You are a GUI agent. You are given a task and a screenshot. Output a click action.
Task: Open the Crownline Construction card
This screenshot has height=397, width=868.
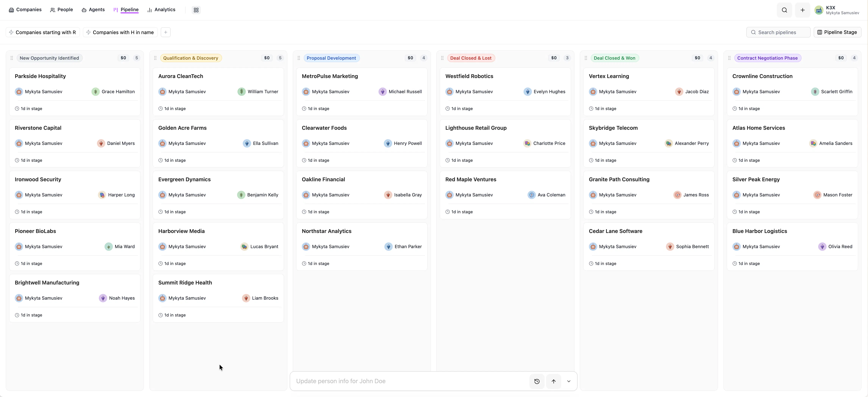pos(792,92)
